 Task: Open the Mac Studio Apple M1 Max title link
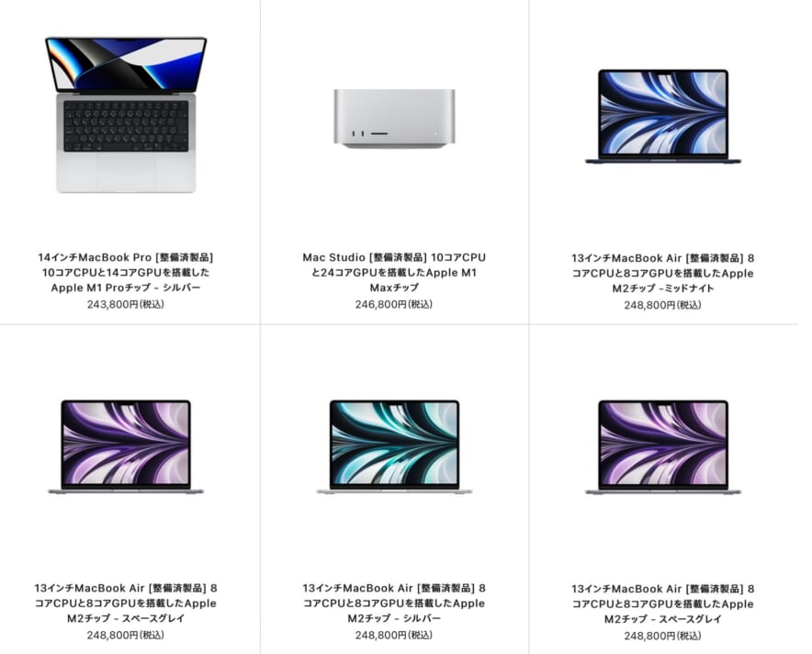pyautogui.click(x=394, y=273)
